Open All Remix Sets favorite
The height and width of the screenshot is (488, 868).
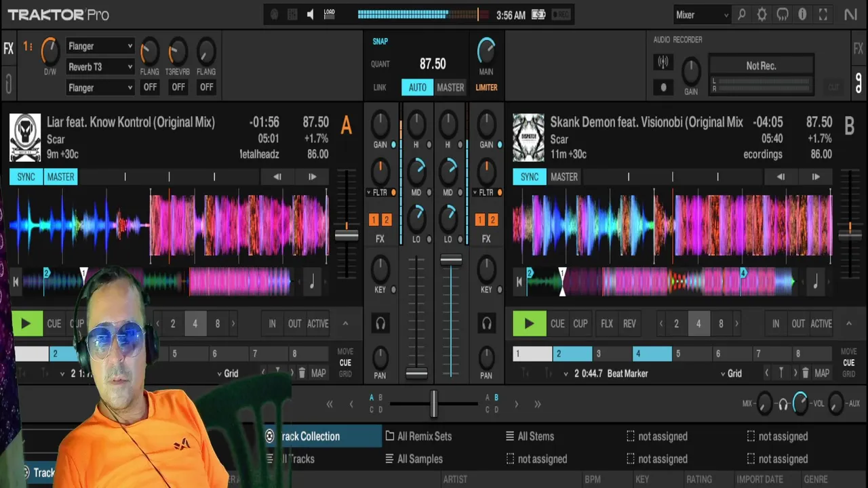click(418, 436)
